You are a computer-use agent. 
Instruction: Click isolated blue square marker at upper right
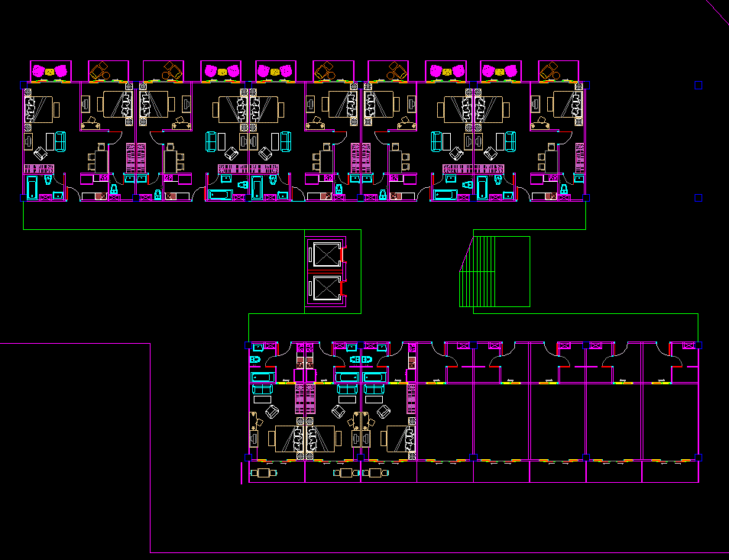[x=698, y=86]
